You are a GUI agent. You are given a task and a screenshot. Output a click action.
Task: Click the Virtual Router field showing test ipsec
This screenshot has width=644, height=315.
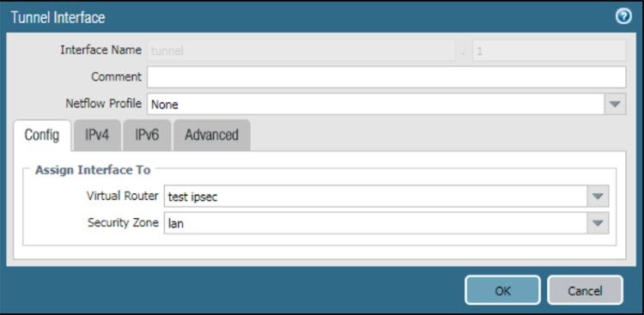click(376, 196)
